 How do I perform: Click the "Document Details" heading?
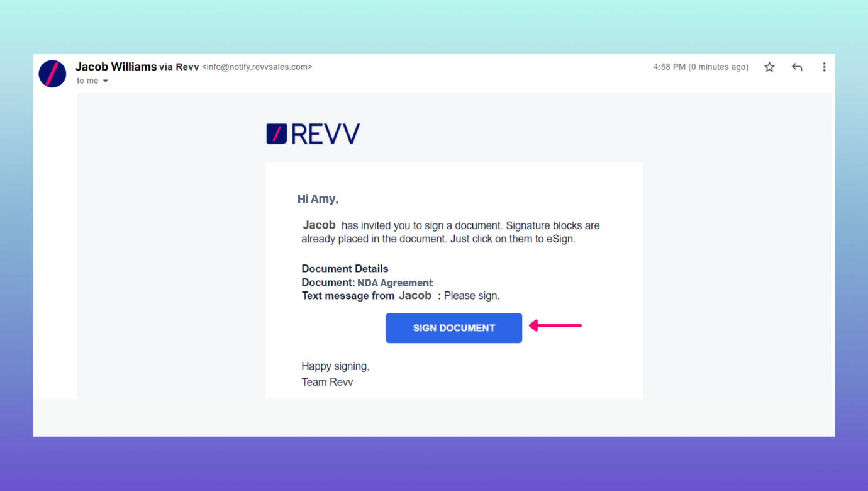pyautogui.click(x=345, y=269)
